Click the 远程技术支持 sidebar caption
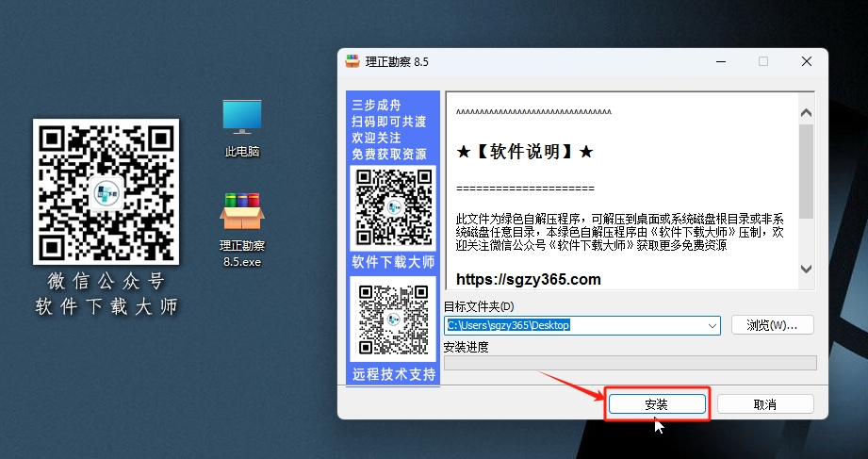Screen dimensions: 868x459 coord(394,375)
